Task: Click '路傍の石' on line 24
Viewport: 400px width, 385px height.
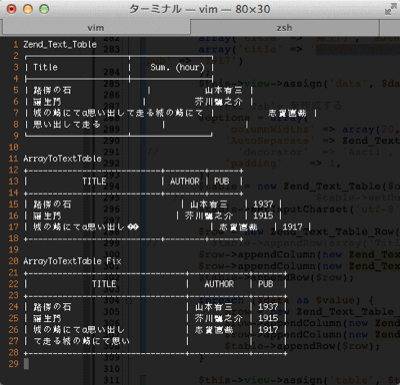Action: (52, 307)
